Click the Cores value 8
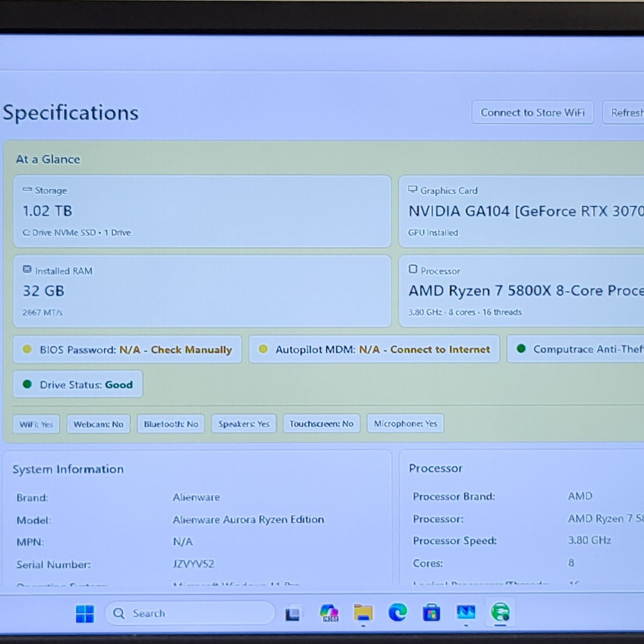644x644 pixels. click(x=571, y=563)
